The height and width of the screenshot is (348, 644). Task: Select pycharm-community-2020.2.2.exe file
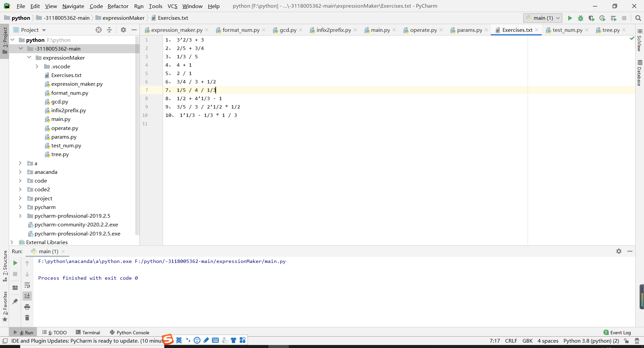click(x=76, y=225)
